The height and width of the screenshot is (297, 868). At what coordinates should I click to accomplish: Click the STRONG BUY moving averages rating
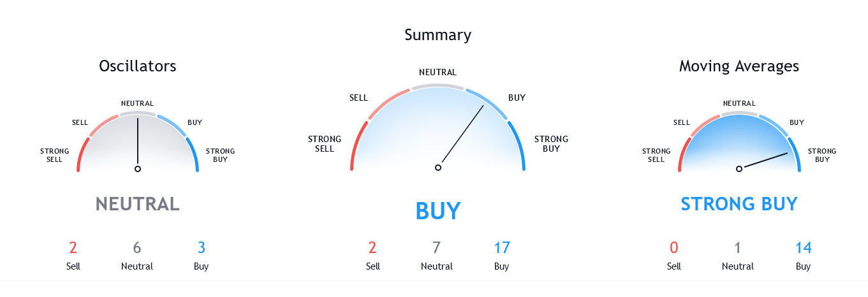(739, 204)
